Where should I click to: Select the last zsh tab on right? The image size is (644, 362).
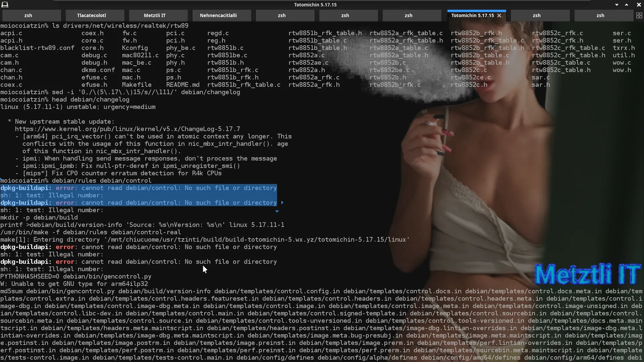coord(600,15)
